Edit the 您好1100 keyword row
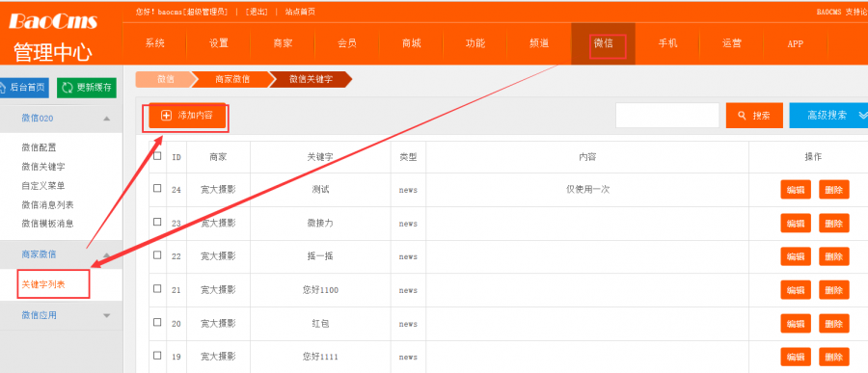 pos(796,289)
